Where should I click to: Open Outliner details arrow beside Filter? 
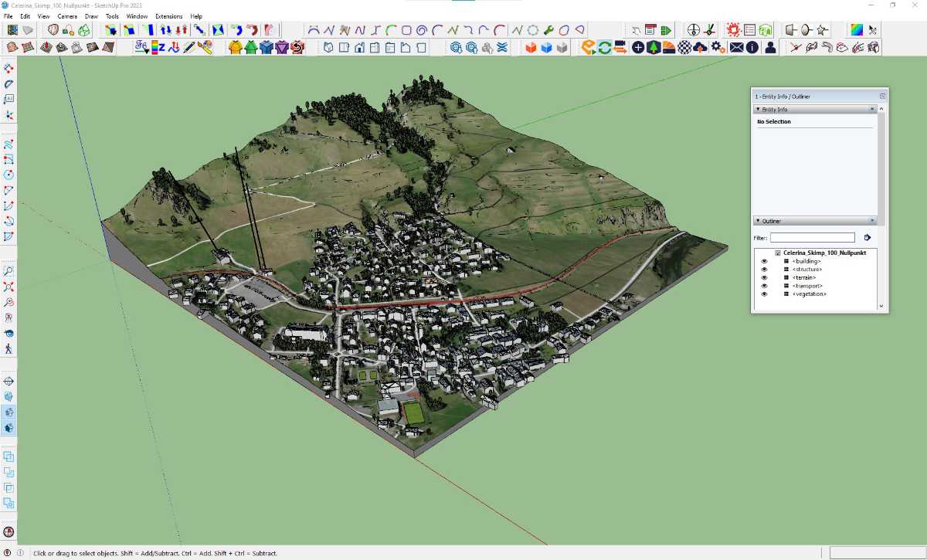click(x=868, y=238)
